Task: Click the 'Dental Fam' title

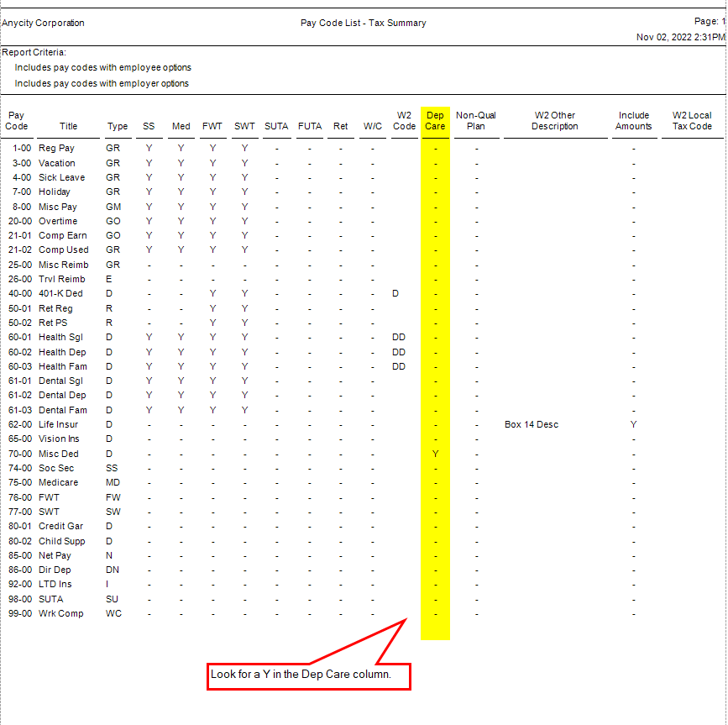Action: point(63,410)
